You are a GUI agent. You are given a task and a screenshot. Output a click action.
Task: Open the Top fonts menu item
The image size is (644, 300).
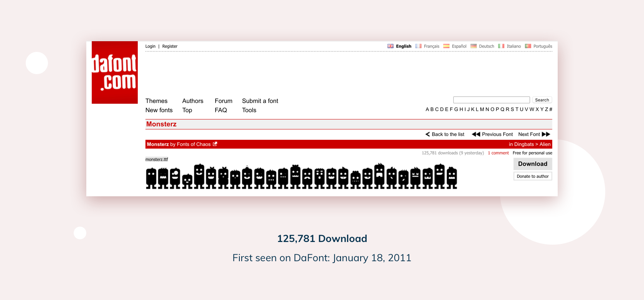pyautogui.click(x=187, y=110)
